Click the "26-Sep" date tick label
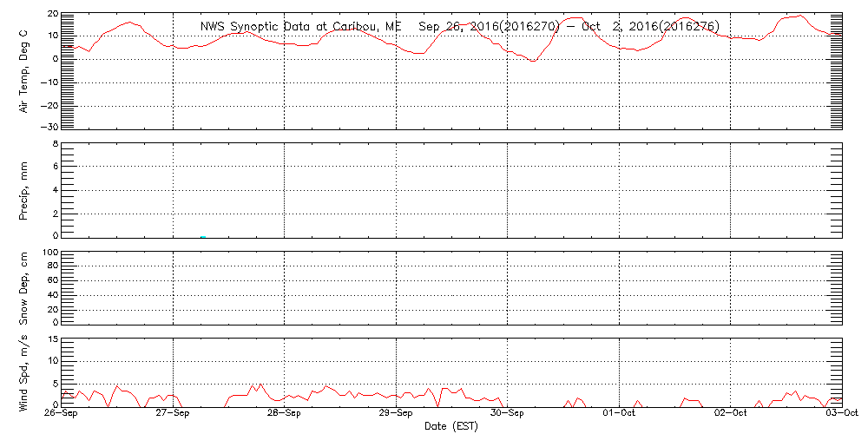 coord(62,415)
